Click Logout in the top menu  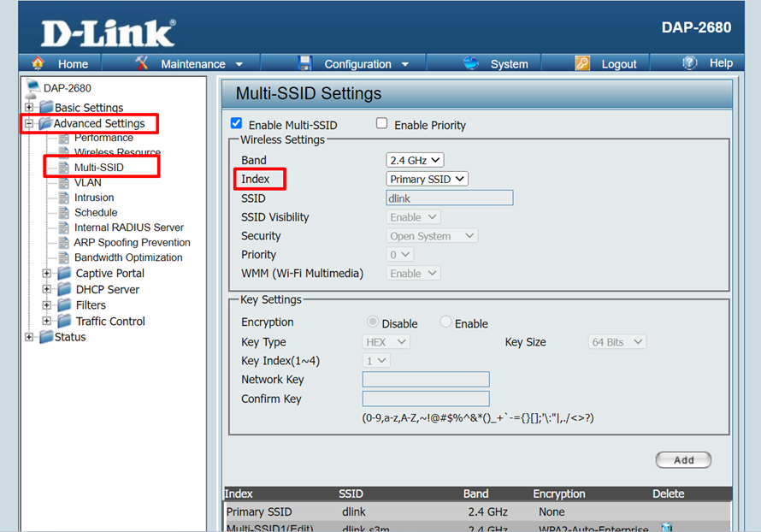coord(619,64)
